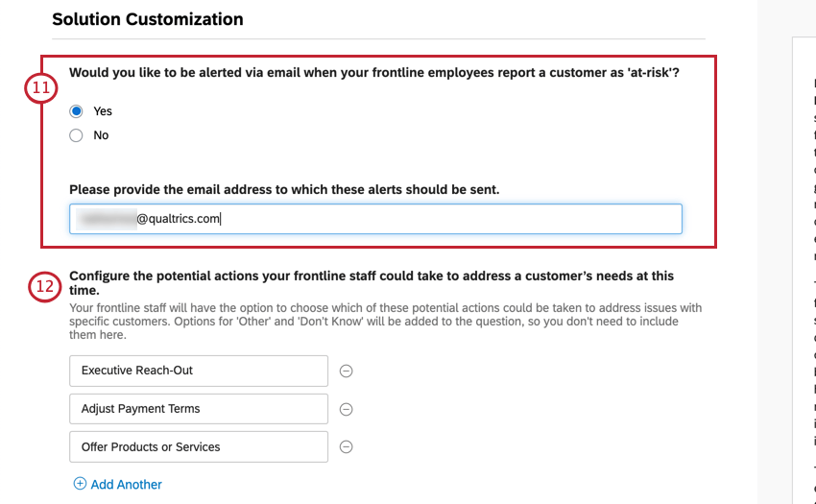This screenshot has height=504, width=816.
Task: Remove the Executive Reach-Out action
Action: [x=347, y=371]
